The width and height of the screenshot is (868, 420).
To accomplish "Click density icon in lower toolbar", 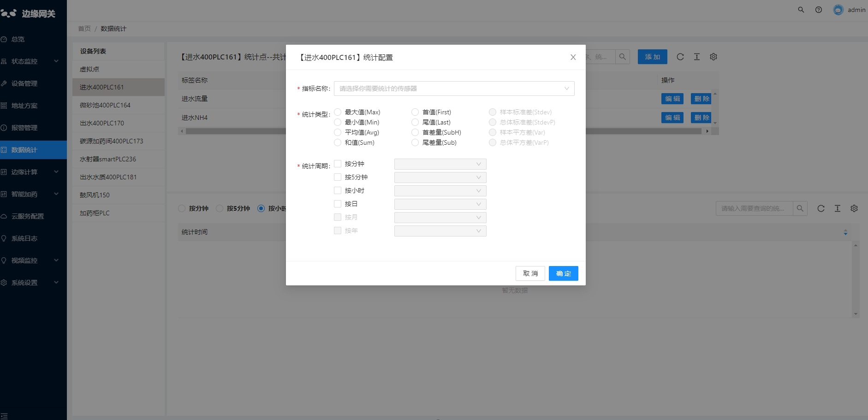I will tap(838, 208).
